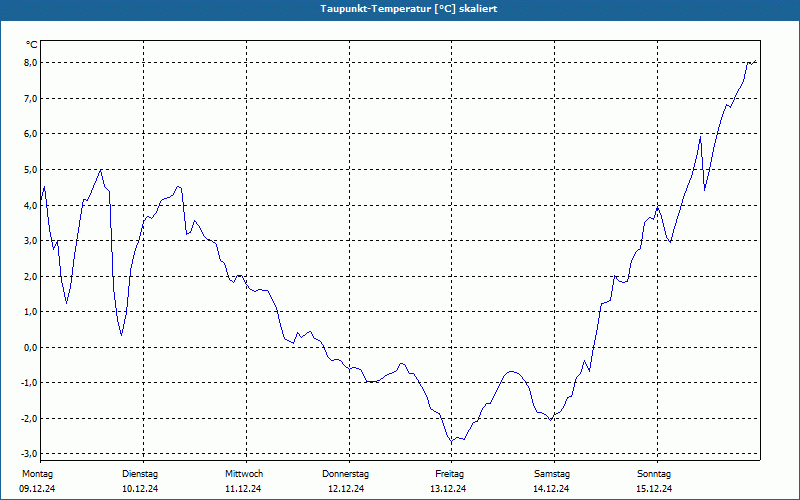Select the 3,0 y-axis label
The image size is (800, 500).
click(30, 241)
